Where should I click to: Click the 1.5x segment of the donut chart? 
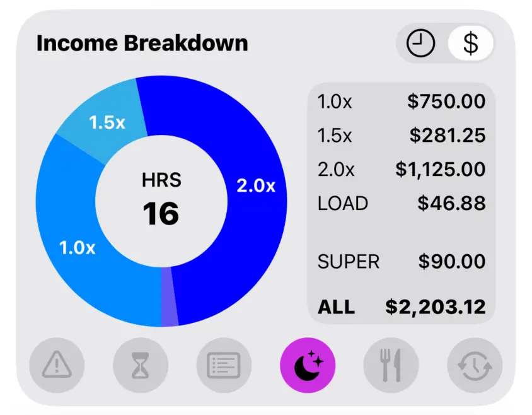tap(107, 123)
